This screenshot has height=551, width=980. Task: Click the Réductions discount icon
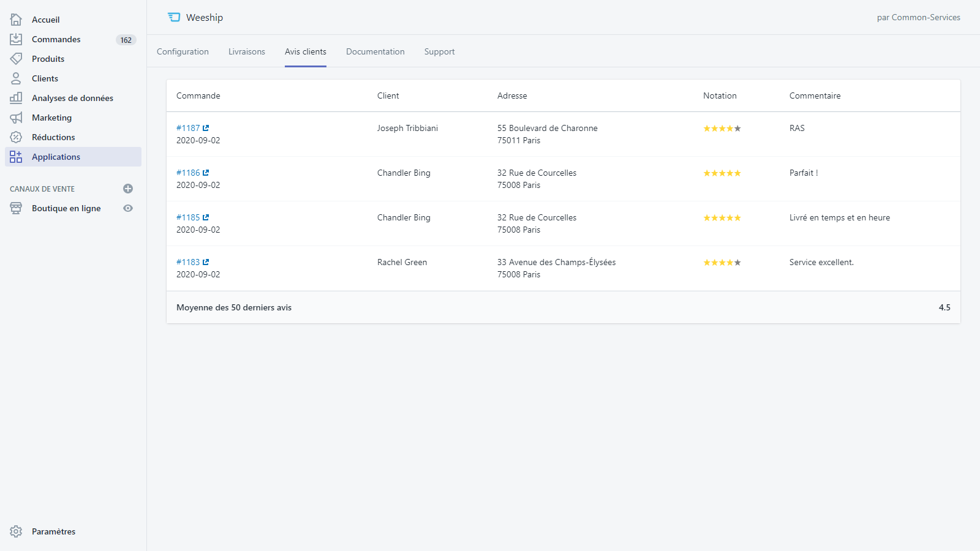(x=16, y=137)
